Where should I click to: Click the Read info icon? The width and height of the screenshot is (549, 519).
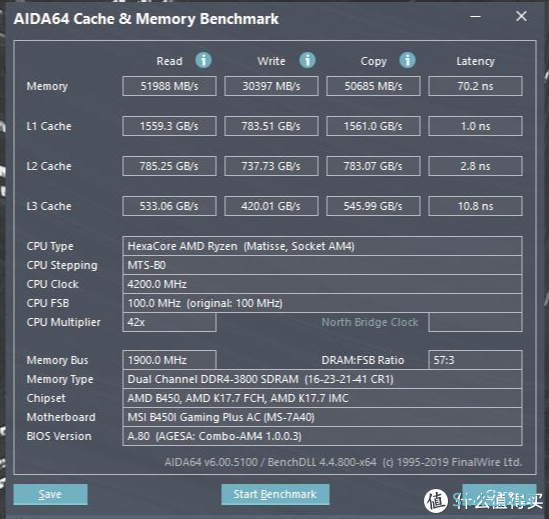tap(203, 60)
